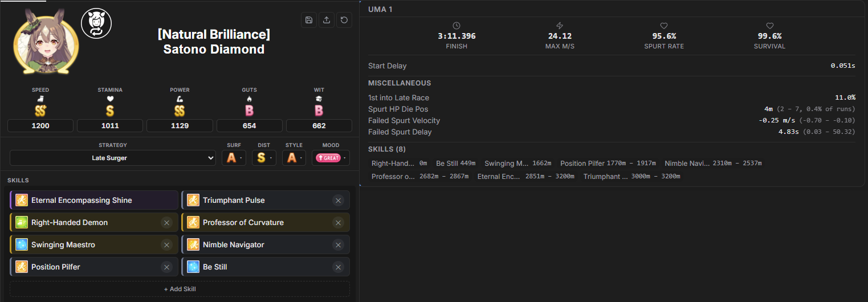This screenshot has height=302, width=868.
Task: Click the Nimble Navi... skill chip
Action: coord(713,163)
